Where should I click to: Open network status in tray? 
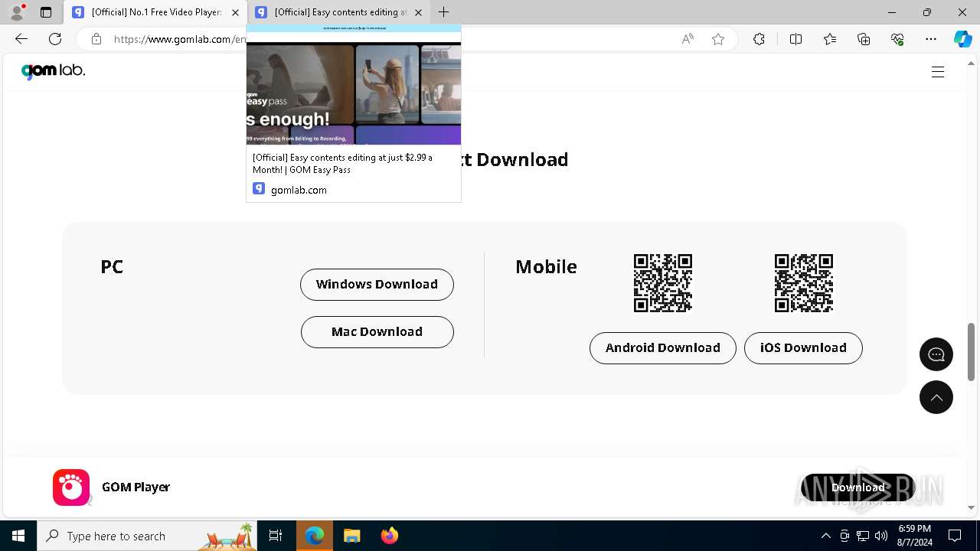click(x=863, y=536)
